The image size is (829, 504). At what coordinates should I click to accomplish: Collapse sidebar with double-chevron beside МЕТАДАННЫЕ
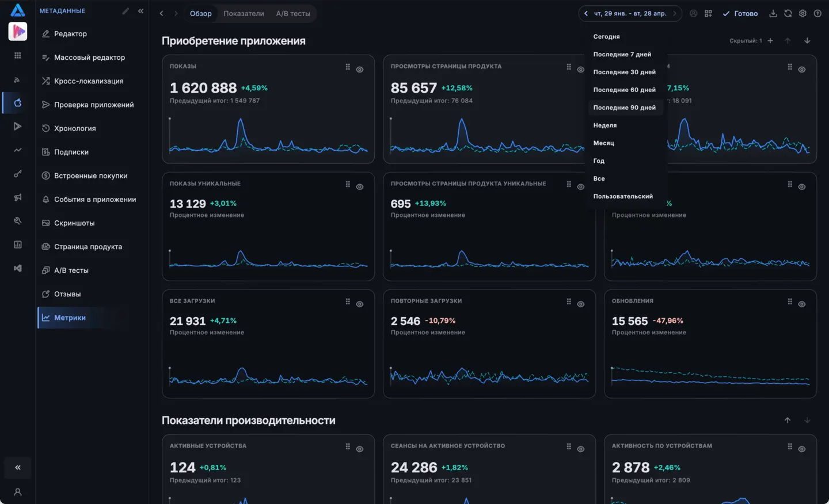point(140,11)
